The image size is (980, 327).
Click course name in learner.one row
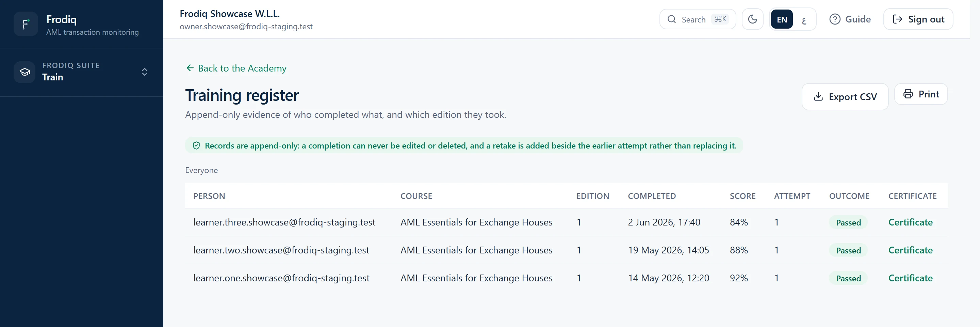coord(476,278)
